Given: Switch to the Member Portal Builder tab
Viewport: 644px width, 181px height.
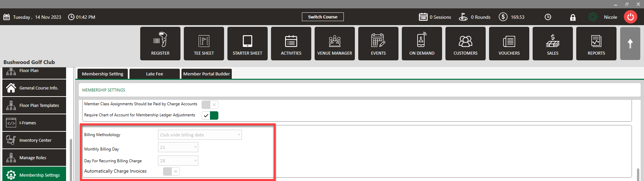Looking at the screenshot, I should pos(207,74).
